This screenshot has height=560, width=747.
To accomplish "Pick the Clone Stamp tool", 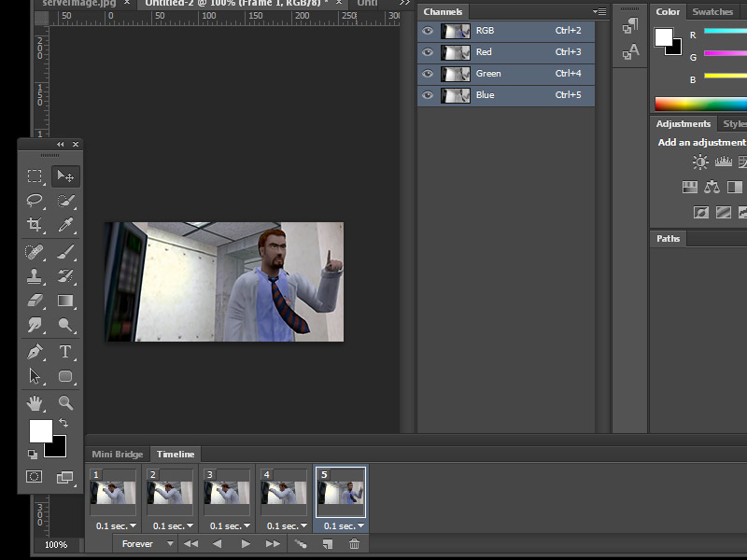I will pyautogui.click(x=35, y=276).
